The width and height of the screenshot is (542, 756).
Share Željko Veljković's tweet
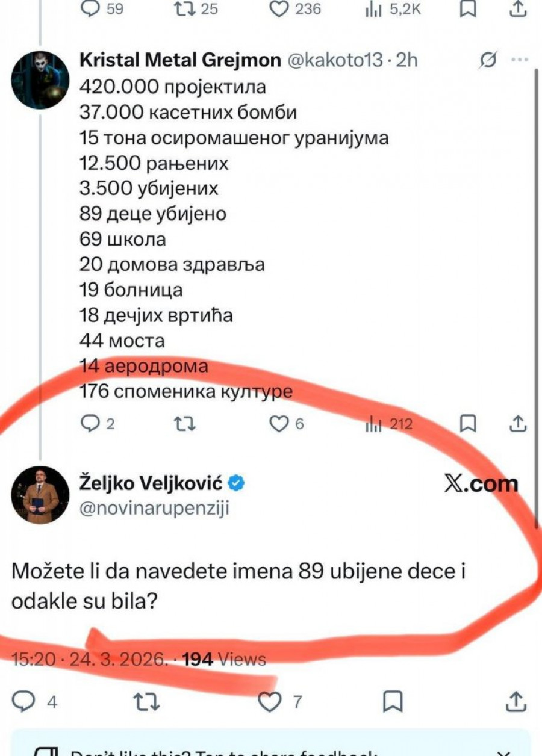point(518,701)
